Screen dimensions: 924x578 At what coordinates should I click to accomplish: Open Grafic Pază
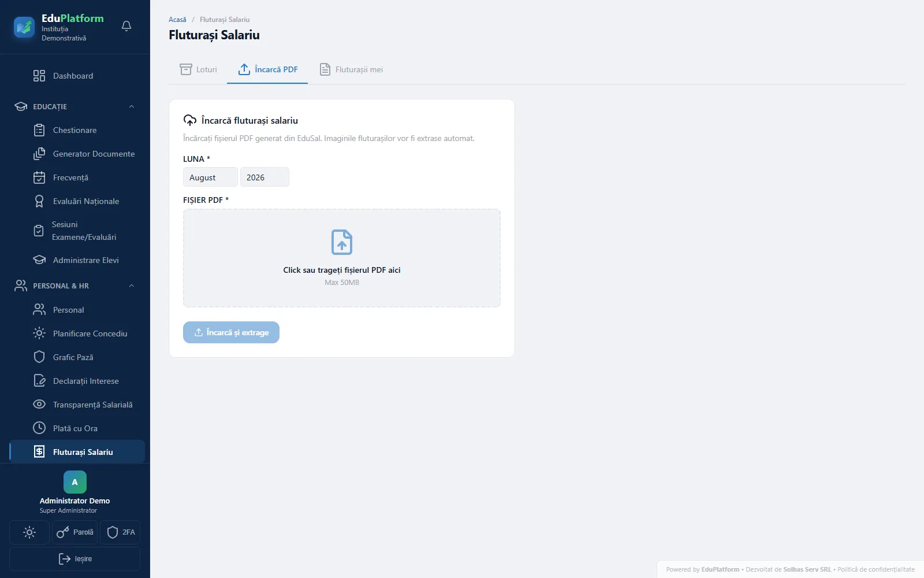tap(77, 357)
